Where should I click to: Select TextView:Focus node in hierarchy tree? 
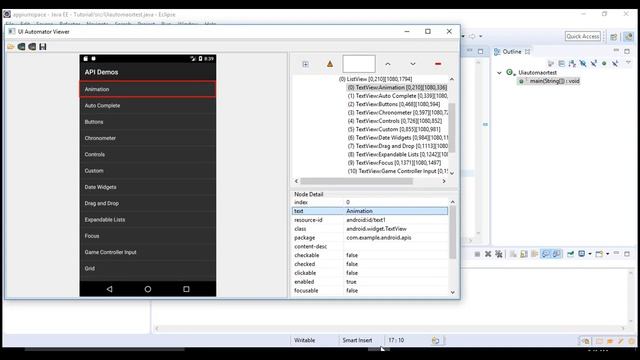(394, 163)
